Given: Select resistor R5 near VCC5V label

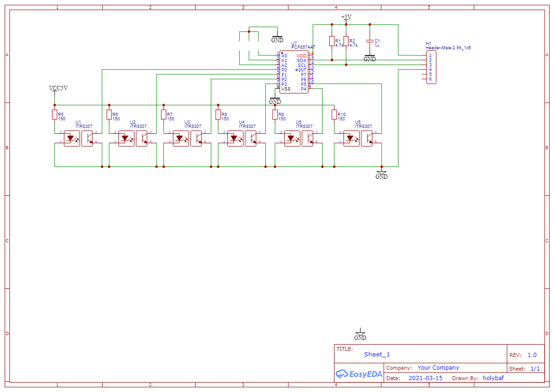Looking at the screenshot, I should click(x=54, y=115).
